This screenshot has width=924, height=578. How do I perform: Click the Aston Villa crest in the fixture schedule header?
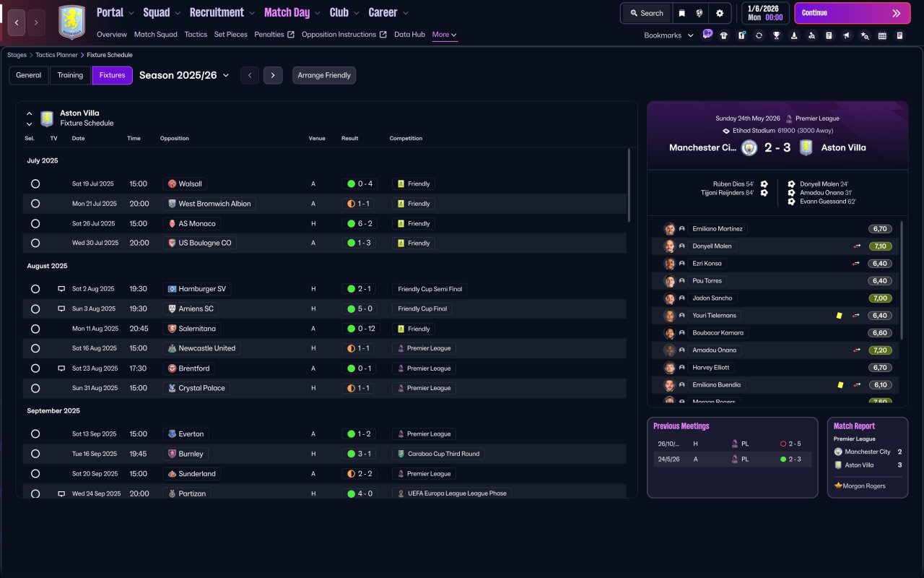click(x=47, y=118)
